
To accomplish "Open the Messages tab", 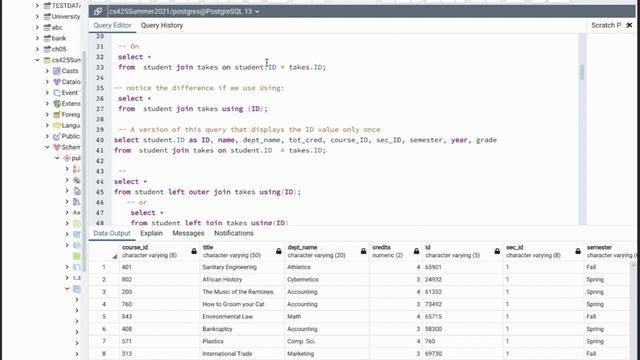I will 188,233.
